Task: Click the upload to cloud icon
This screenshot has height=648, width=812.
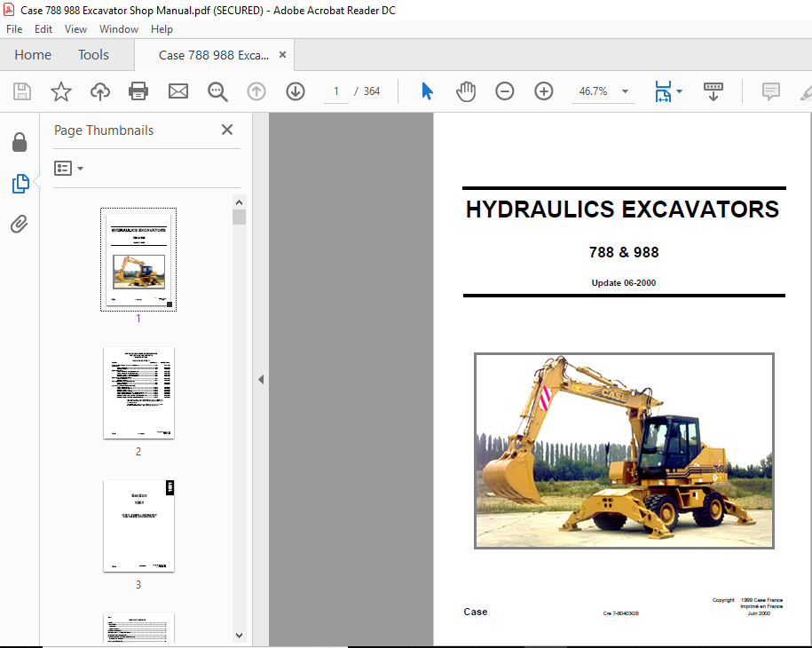Action: (x=100, y=91)
